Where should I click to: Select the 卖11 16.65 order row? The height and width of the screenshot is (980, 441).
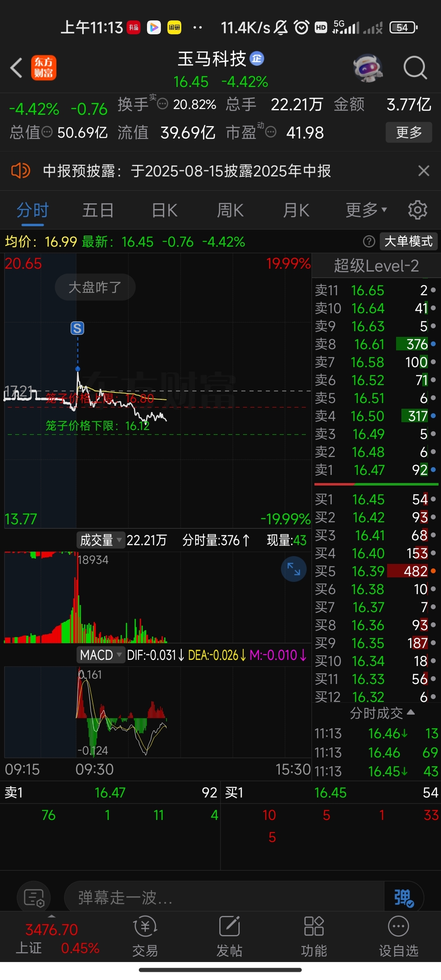(376, 290)
